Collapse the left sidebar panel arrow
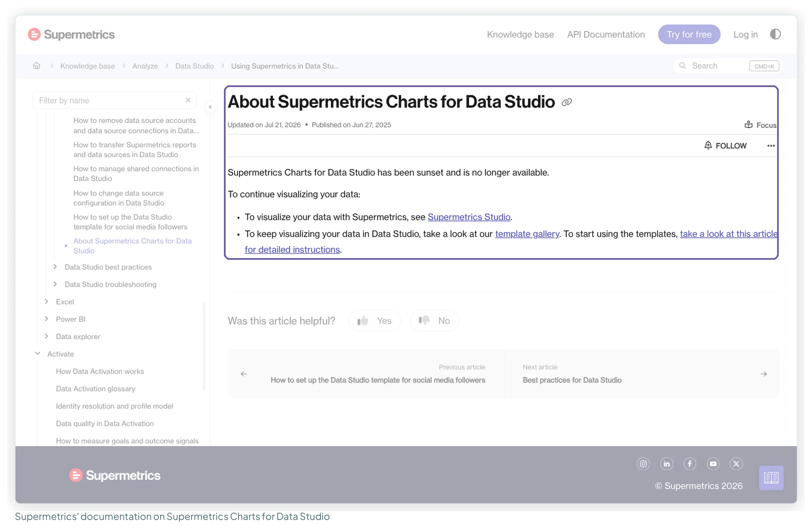The height and width of the screenshot is (531, 812). (210, 107)
